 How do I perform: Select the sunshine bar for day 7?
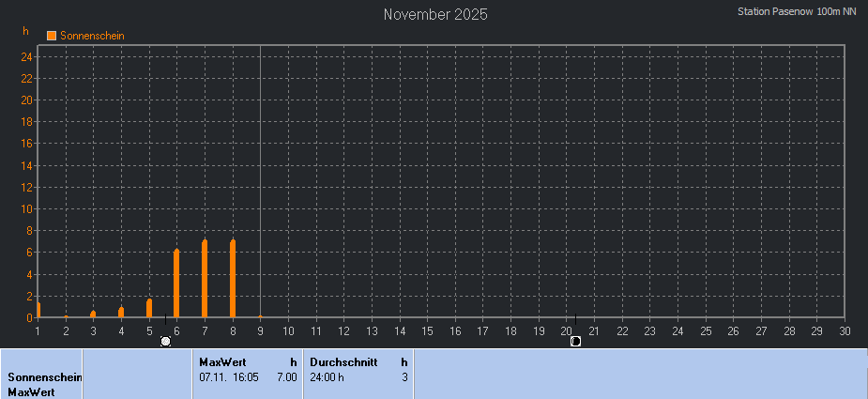pyautogui.click(x=205, y=279)
